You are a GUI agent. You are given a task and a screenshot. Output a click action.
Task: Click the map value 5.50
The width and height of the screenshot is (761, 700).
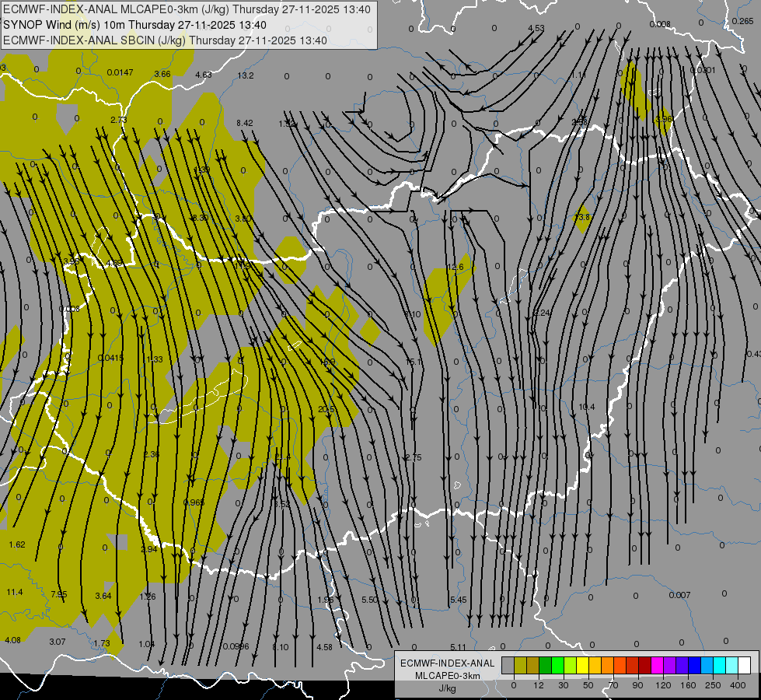coord(369,600)
